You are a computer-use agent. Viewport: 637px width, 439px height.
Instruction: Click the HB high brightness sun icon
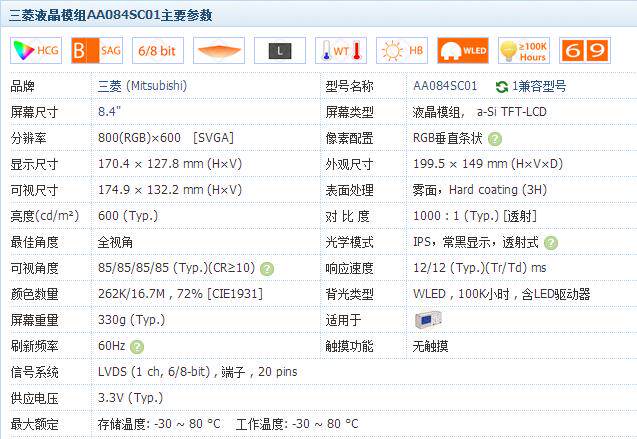pos(402,50)
